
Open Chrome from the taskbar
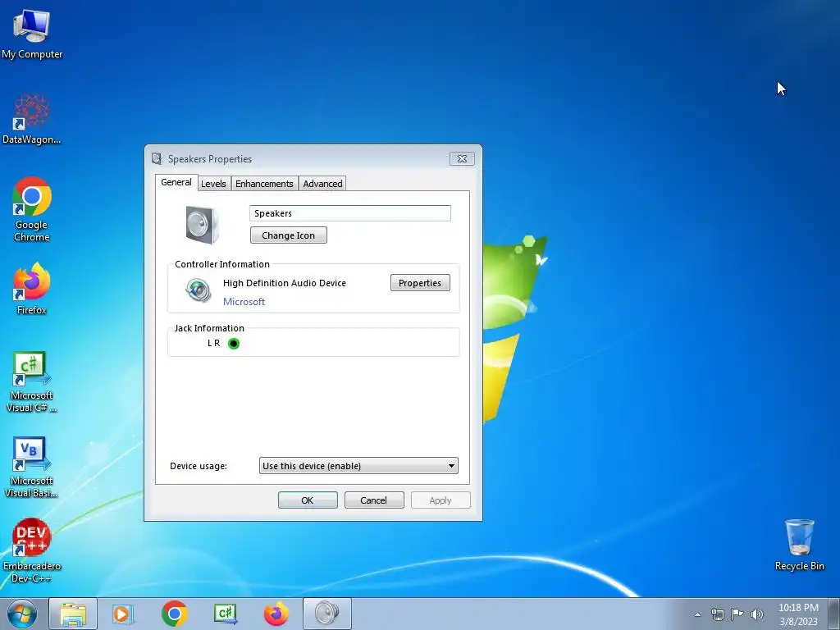pos(174,614)
